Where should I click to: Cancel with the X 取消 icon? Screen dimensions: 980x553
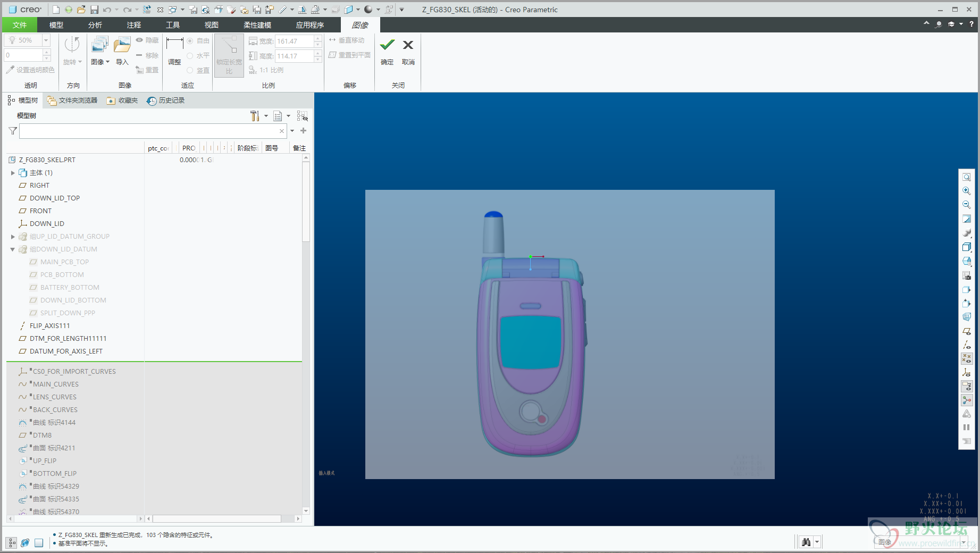pos(408,45)
